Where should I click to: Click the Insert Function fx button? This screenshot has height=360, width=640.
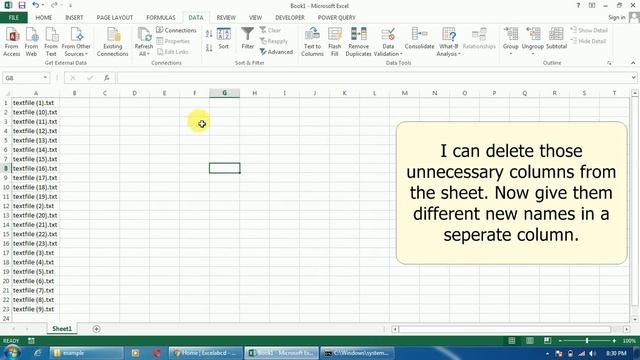click(107, 78)
